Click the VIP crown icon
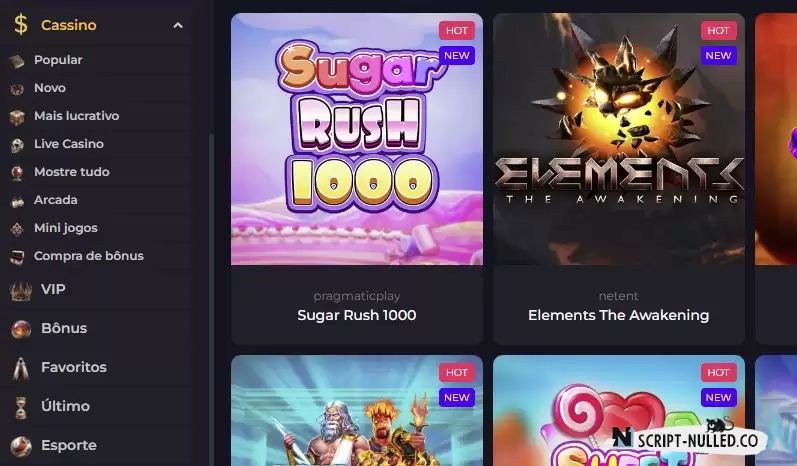This screenshot has height=466, width=797. pos(21,291)
